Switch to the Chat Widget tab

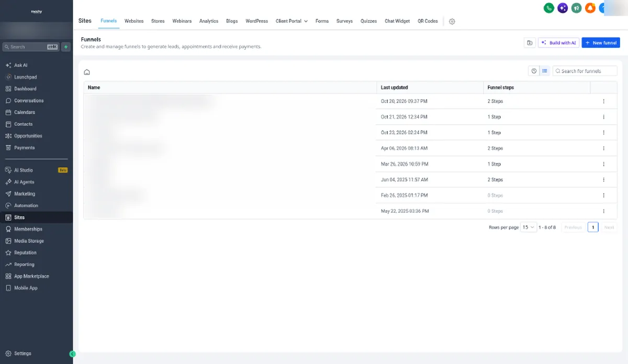point(397,21)
